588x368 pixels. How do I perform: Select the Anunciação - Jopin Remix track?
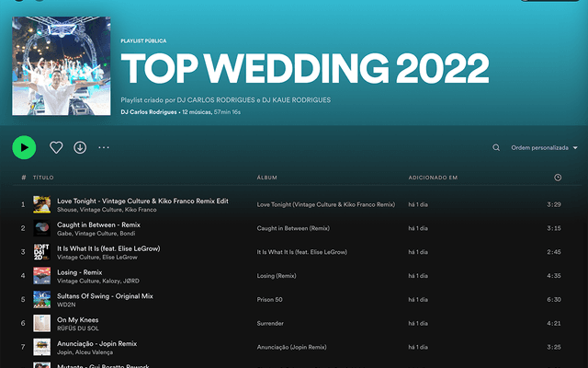pyautogui.click(x=96, y=343)
